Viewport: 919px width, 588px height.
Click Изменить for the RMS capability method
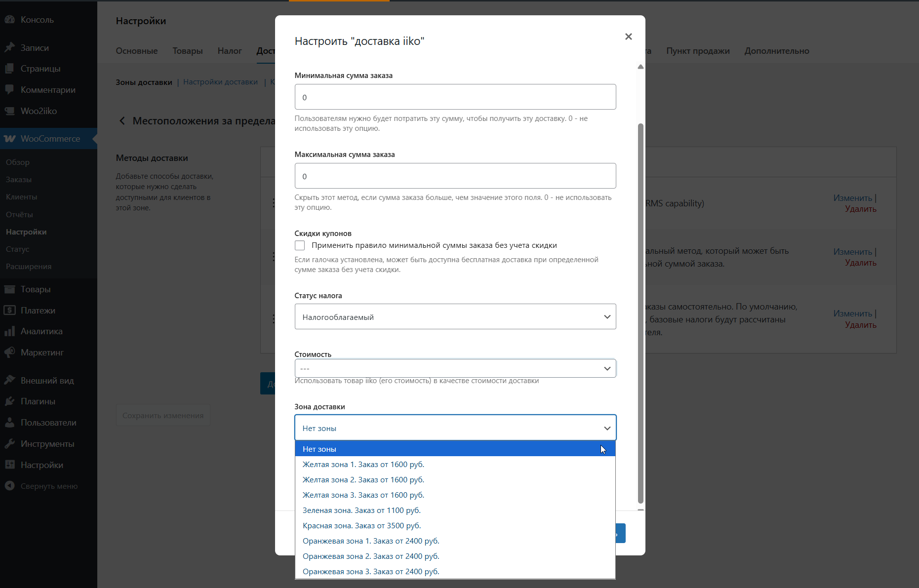[x=853, y=198]
